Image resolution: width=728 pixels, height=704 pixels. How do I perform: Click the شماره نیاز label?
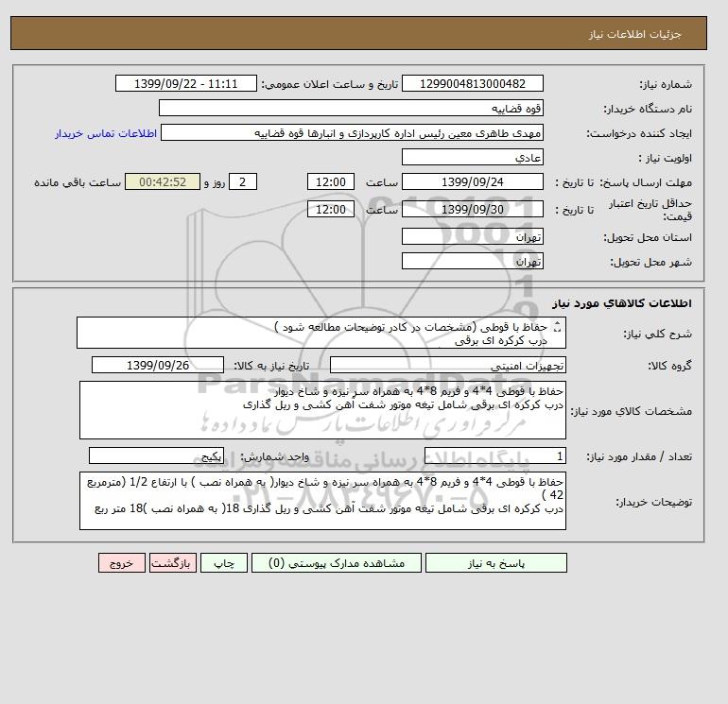click(x=666, y=84)
